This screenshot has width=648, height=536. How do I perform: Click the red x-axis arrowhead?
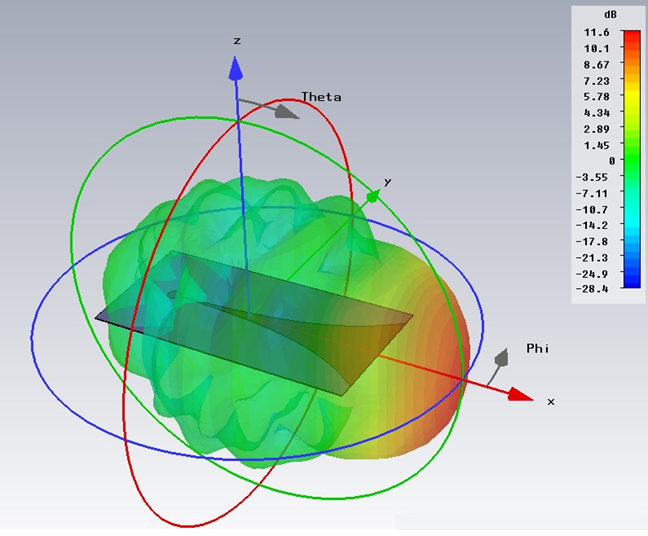[519, 394]
